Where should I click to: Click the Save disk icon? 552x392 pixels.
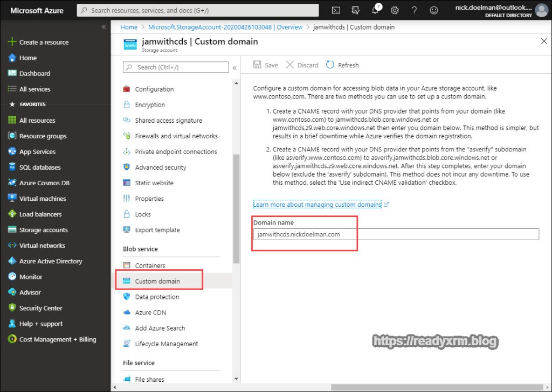click(x=258, y=65)
